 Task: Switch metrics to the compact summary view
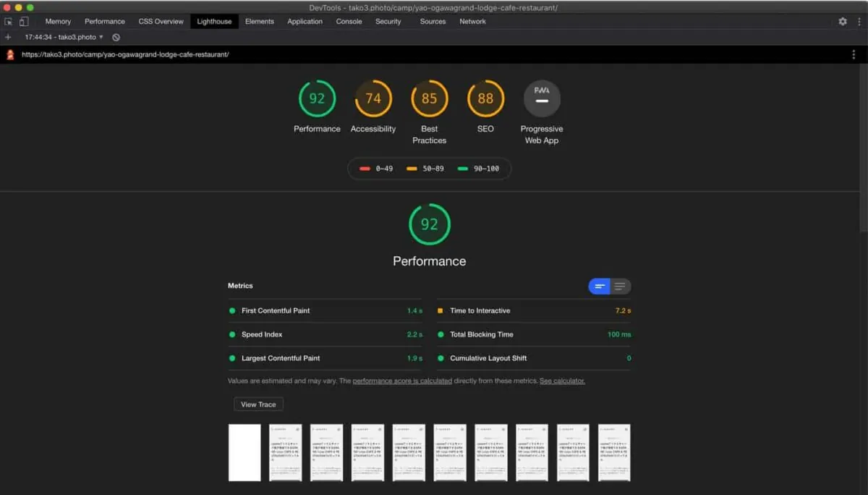click(600, 287)
